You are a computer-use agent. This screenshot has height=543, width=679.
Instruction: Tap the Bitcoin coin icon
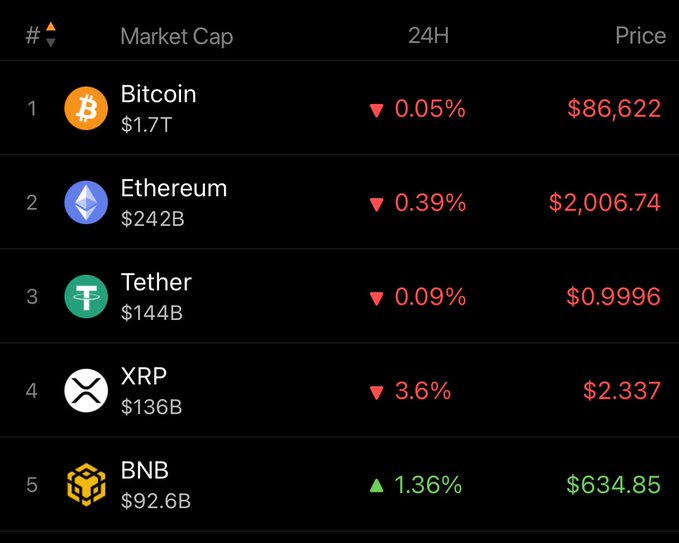point(86,108)
